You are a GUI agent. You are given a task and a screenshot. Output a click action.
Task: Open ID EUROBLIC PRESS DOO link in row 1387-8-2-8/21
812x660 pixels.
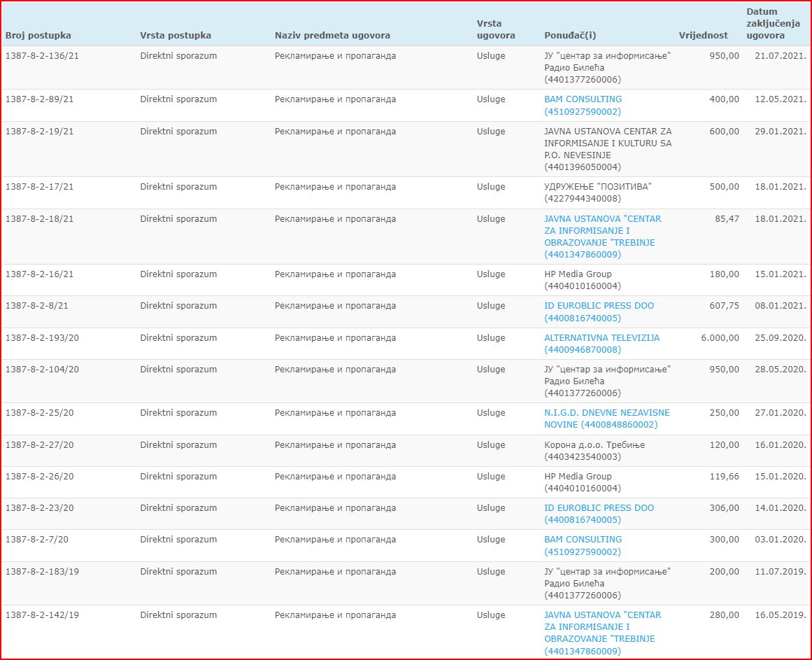tap(599, 312)
